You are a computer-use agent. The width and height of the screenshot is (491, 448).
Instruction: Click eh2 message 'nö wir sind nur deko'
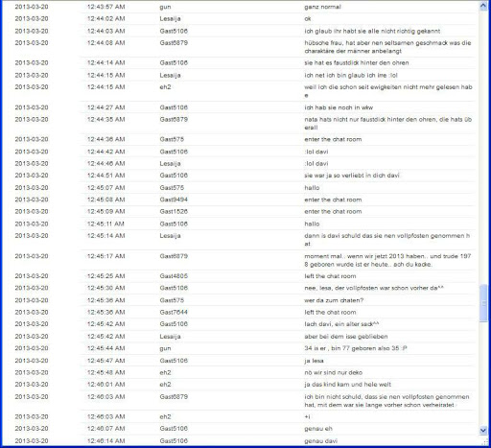[333, 373]
